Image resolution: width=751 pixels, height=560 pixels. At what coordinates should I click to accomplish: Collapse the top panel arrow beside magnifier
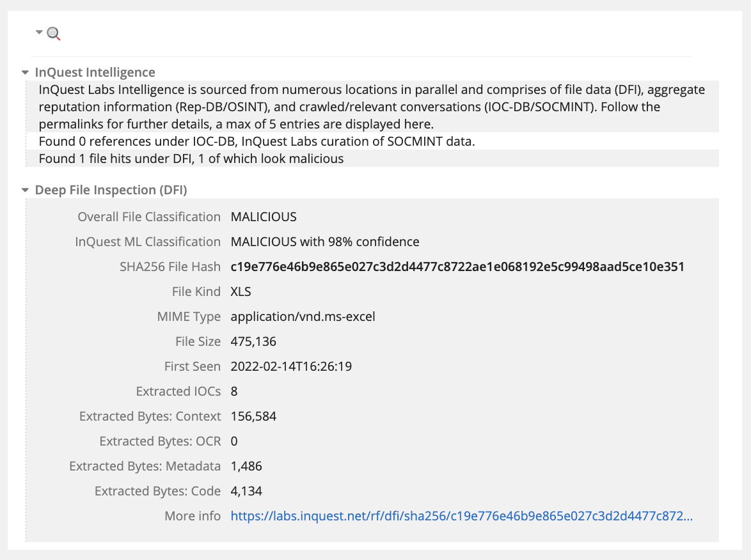pyautogui.click(x=40, y=32)
